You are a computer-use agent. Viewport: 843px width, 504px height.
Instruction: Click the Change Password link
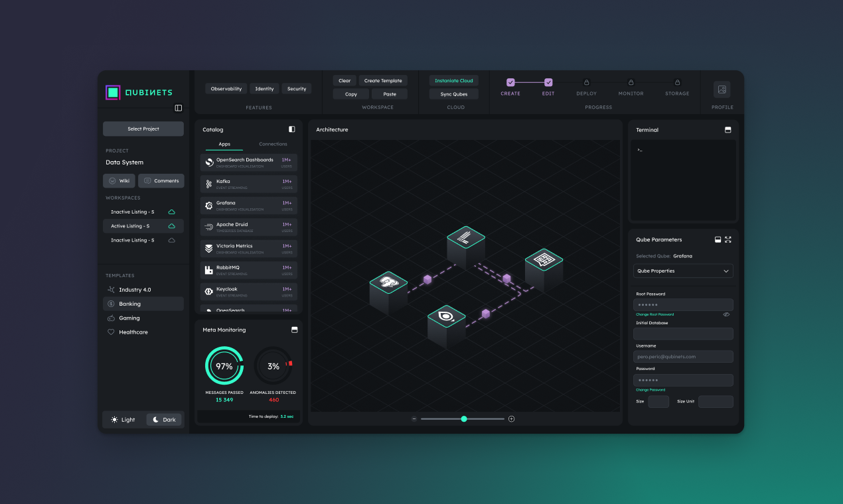coord(651,390)
